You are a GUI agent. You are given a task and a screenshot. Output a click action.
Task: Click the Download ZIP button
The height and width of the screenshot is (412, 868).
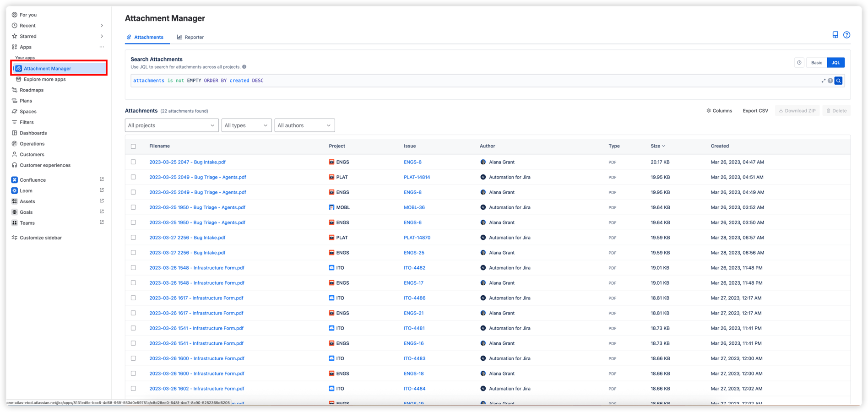[x=797, y=111]
